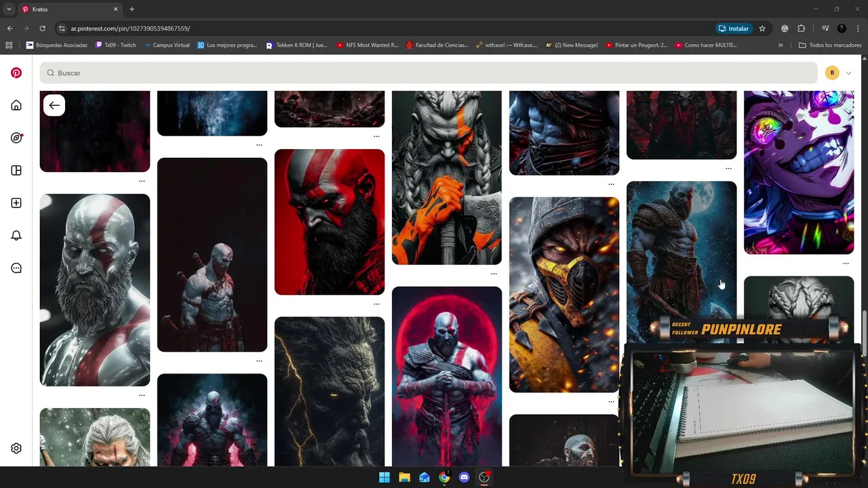Open the profile avatar labeled B
Image resolution: width=868 pixels, height=488 pixels.
[x=832, y=73]
